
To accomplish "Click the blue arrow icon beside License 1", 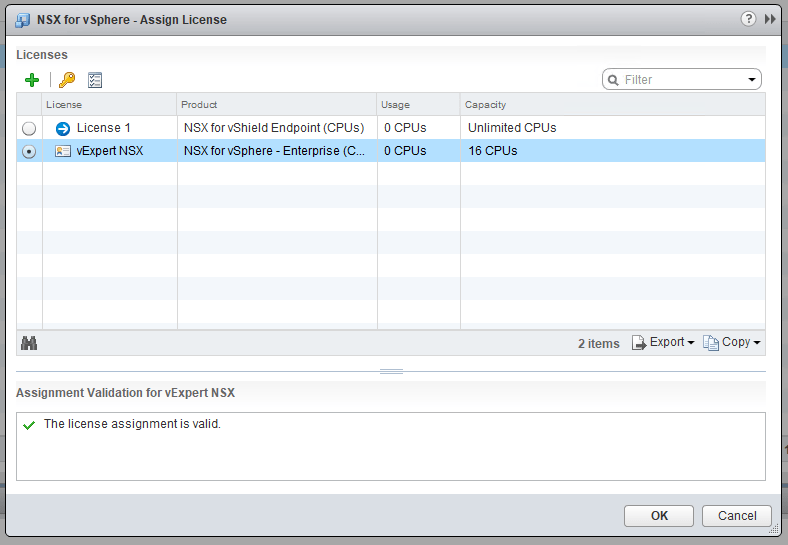I will (x=63, y=128).
